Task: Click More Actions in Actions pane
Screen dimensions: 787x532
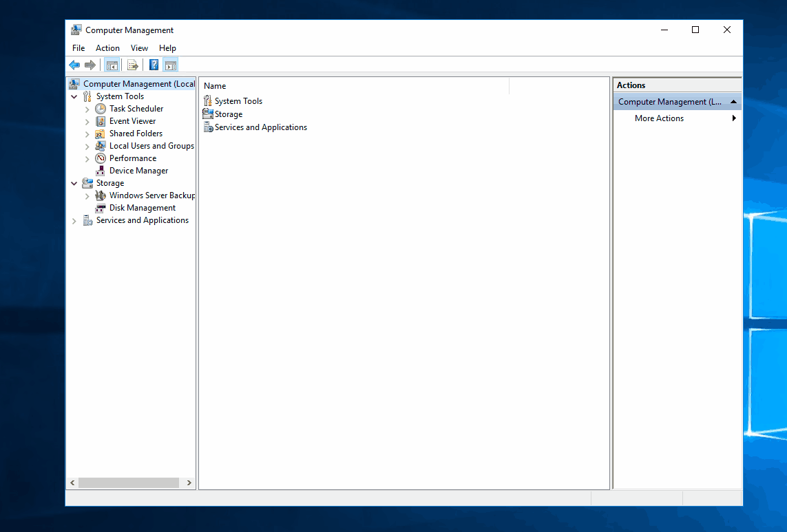Action: (x=659, y=118)
